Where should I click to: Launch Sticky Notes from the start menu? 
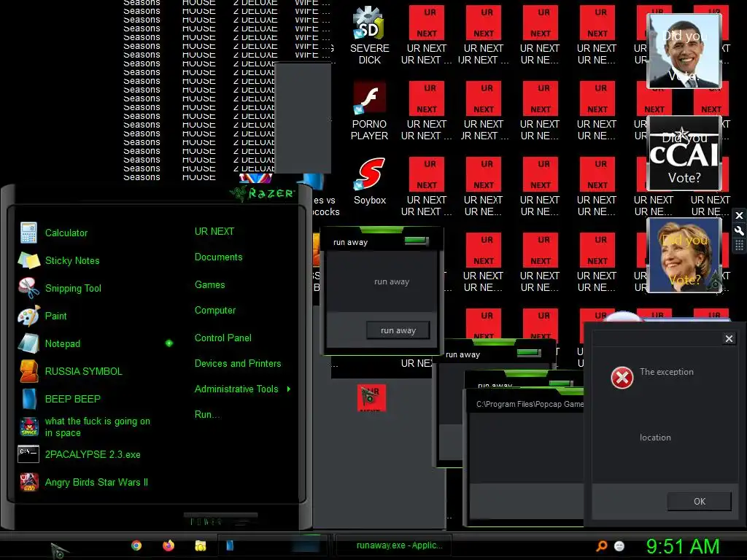click(x=72, y=260)
